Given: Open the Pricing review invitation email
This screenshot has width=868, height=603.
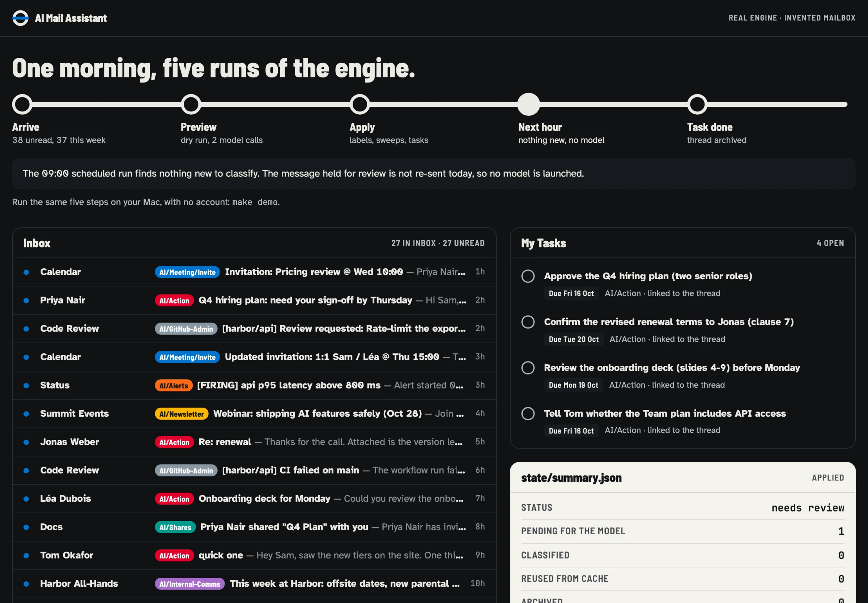Looking at the screenshot, I should pyautogui.click(x=254, y=272).
